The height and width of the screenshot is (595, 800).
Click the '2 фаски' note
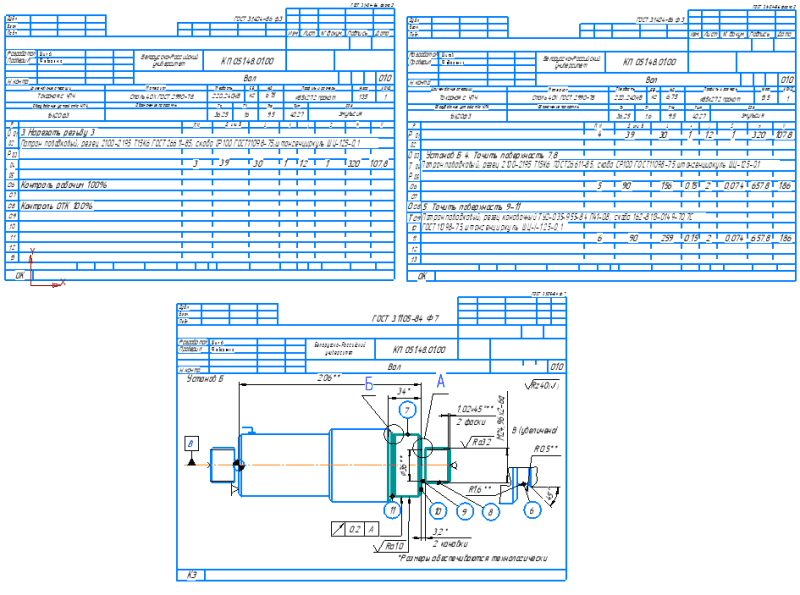tap(471, 422)
